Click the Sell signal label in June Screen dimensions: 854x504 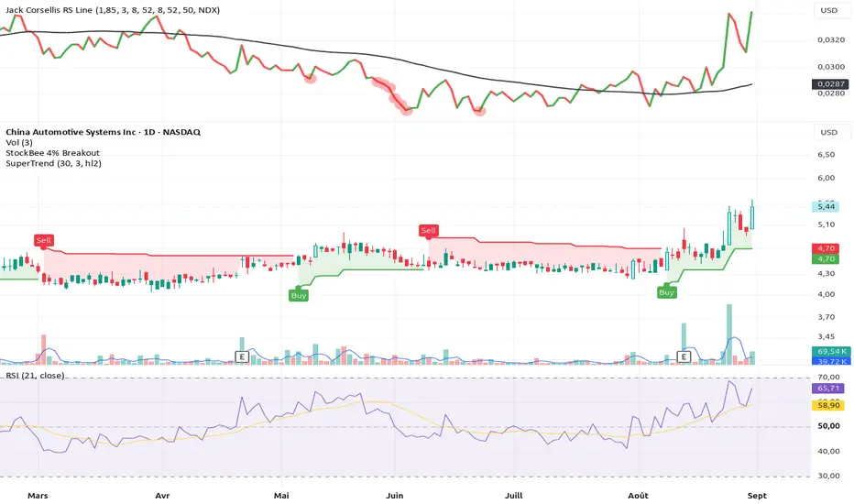(428, 231)
